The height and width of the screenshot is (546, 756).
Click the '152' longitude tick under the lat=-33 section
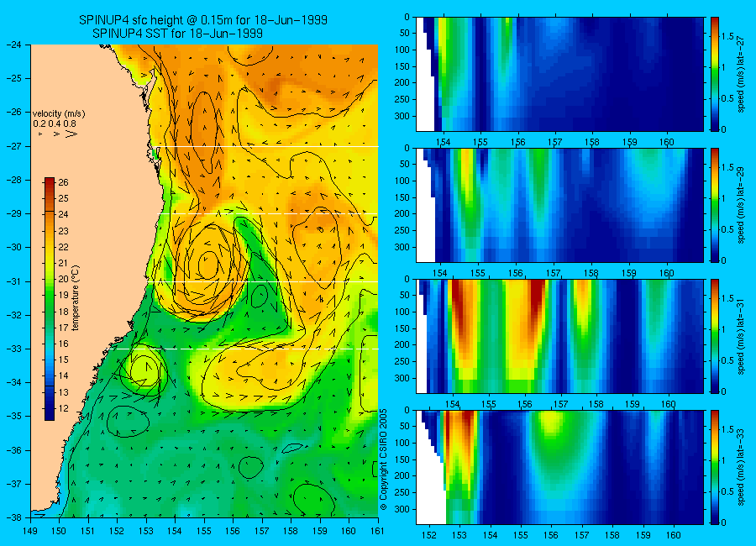point(428,535)
